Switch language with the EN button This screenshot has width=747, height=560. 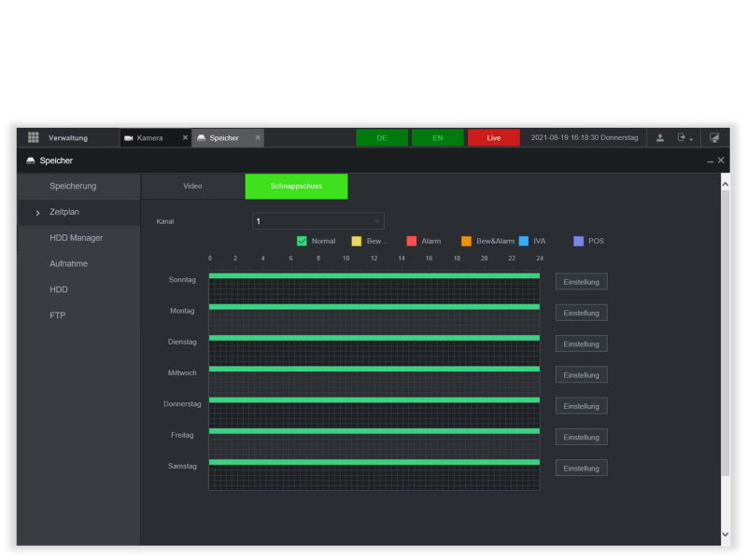437,137
